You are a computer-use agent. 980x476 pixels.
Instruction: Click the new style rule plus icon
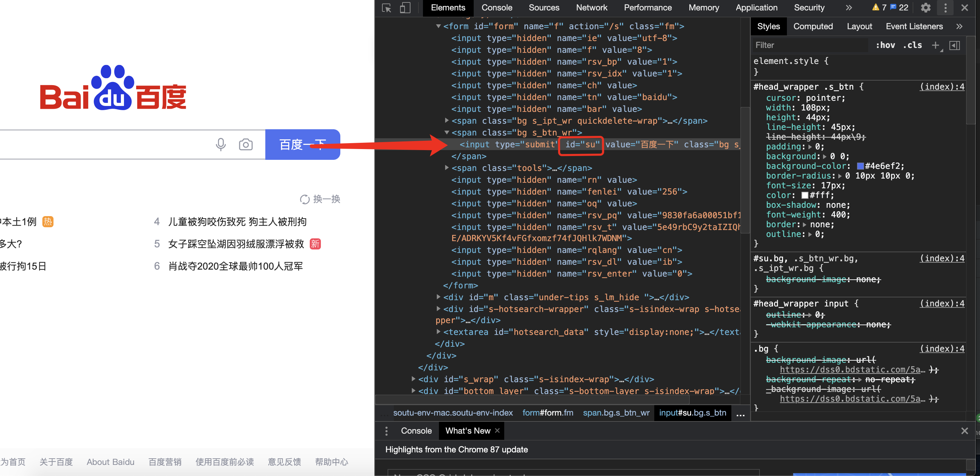click(936, 45)
